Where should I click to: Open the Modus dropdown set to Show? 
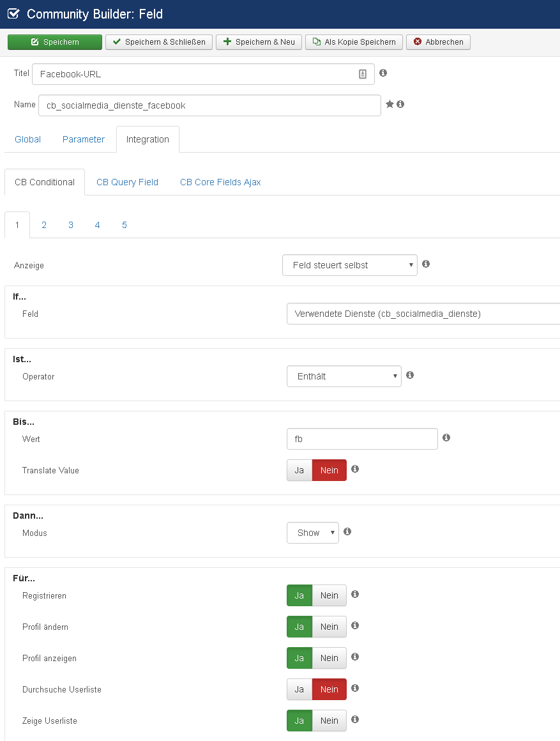click(312, 533)
